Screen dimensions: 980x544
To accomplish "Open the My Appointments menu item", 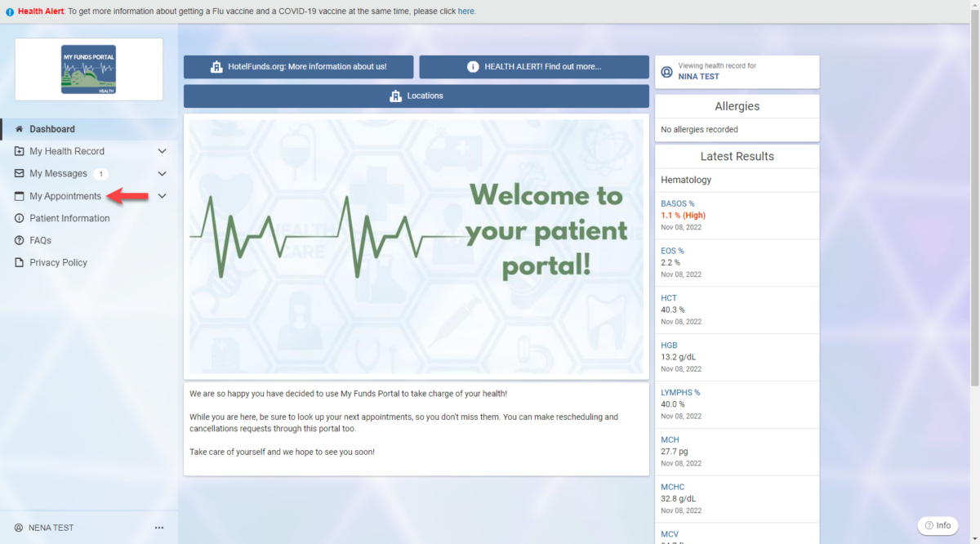I will (65, 196).
